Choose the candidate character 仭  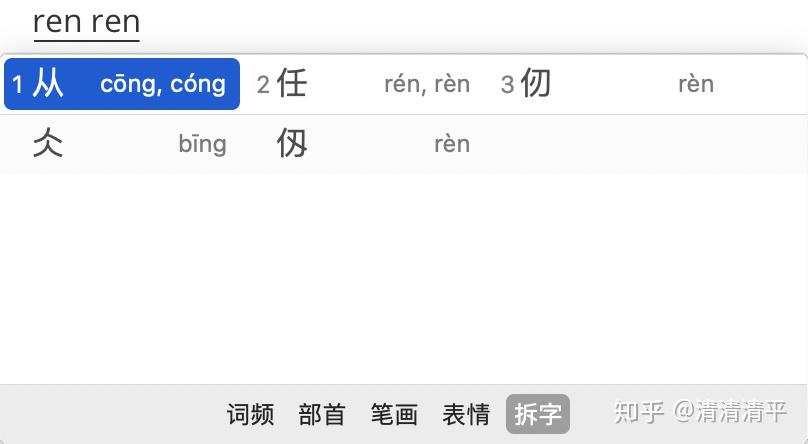coord(292,144)
